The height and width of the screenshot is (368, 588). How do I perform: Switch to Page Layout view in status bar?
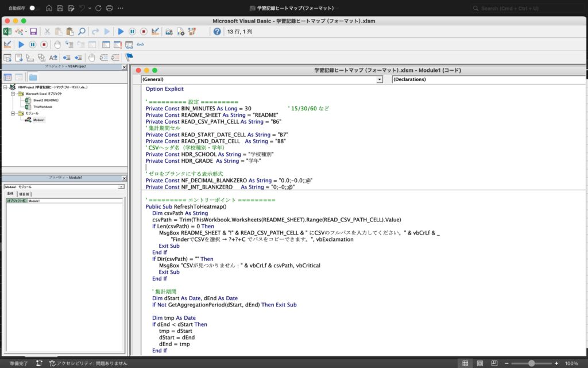coord(479,363)
